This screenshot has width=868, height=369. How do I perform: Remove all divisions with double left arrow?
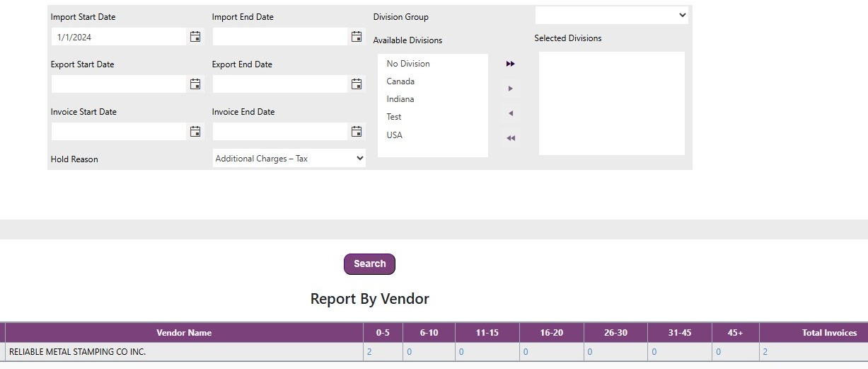[x=510, y=138]
